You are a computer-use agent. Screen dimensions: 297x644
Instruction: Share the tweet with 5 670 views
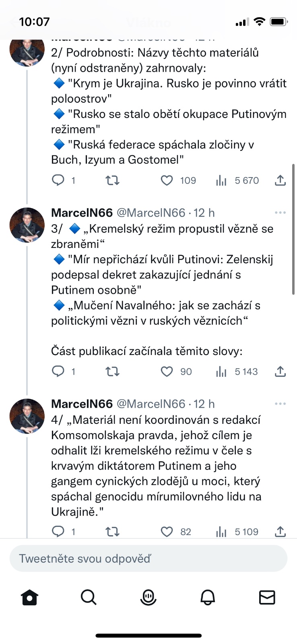click(x=280, y=180)
